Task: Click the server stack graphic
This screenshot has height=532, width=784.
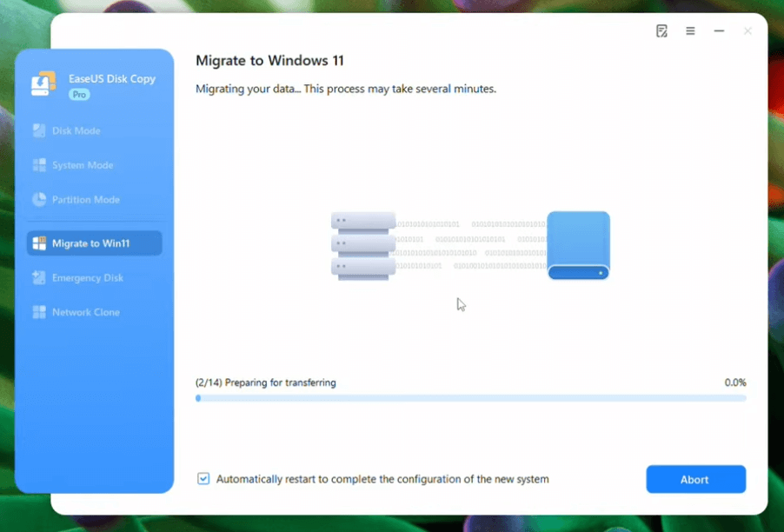Action: 362,245
